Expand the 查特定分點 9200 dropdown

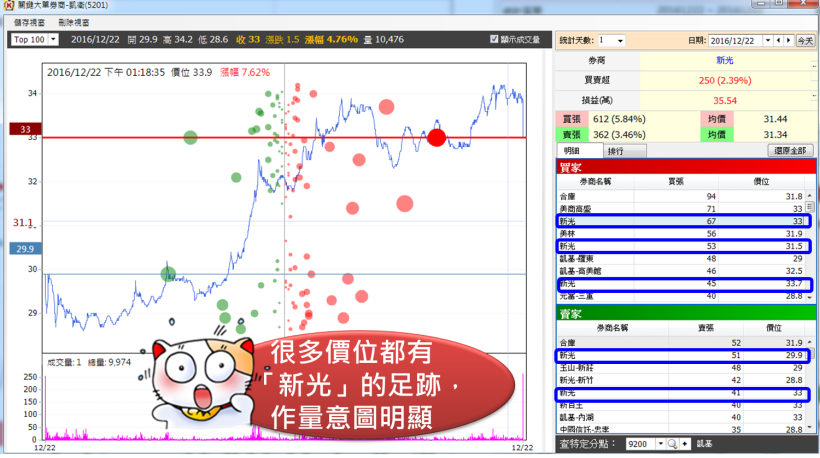pyautogui.click(x=659, y=443)
